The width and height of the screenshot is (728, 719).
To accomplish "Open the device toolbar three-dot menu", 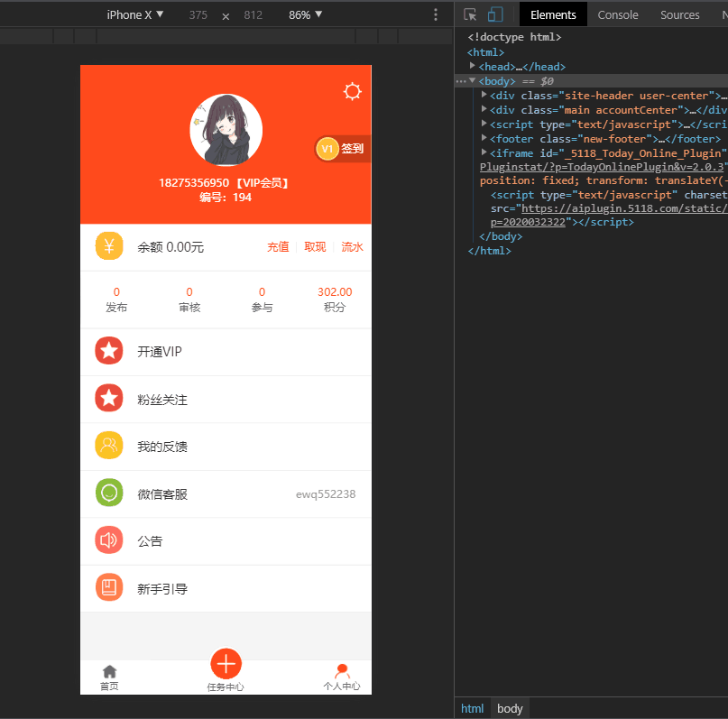I will 436,14.
